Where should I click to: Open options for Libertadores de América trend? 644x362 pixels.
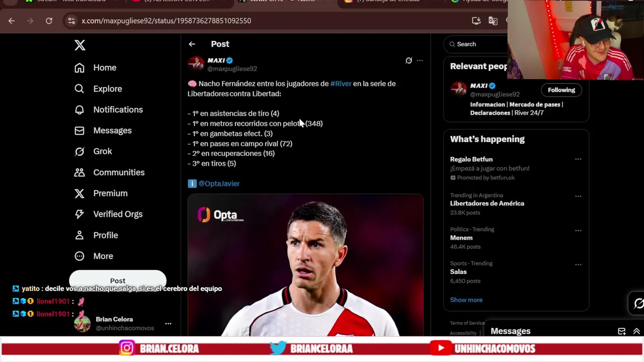coord(578,196)
